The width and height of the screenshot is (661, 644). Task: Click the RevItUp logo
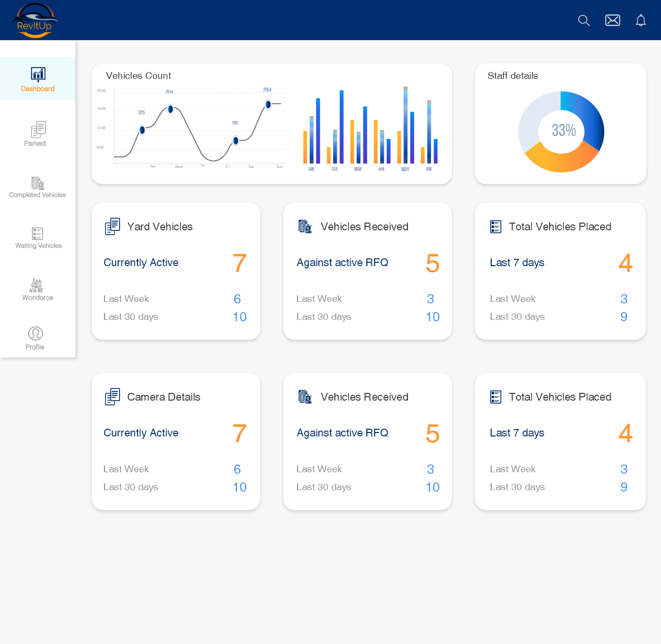(x=35, y=21)
